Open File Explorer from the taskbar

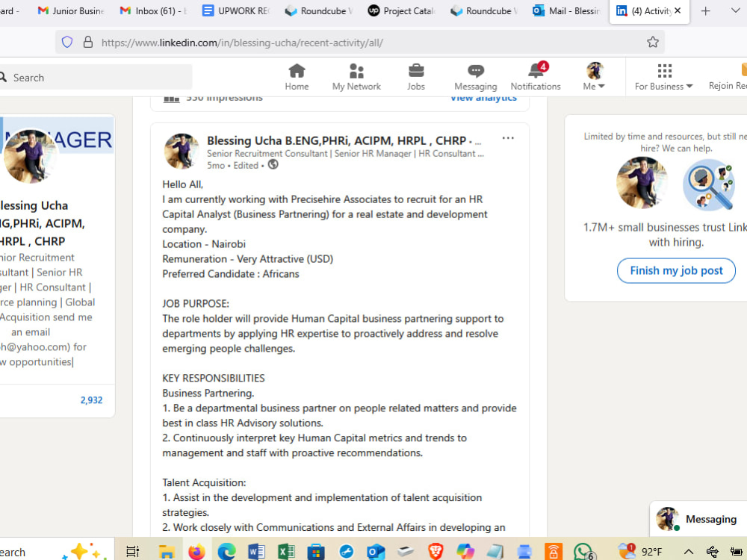pyautogui.click(x=167, y=552)
